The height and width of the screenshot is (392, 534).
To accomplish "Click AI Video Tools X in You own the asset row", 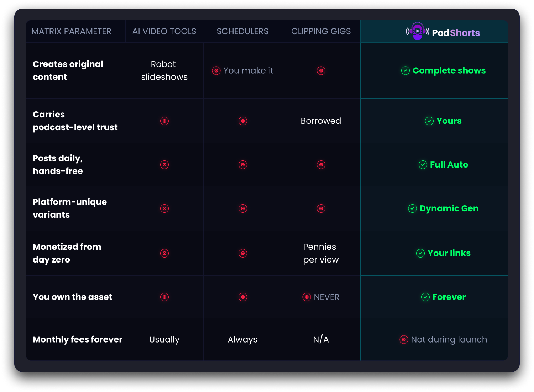I will (x=164, y=297).
